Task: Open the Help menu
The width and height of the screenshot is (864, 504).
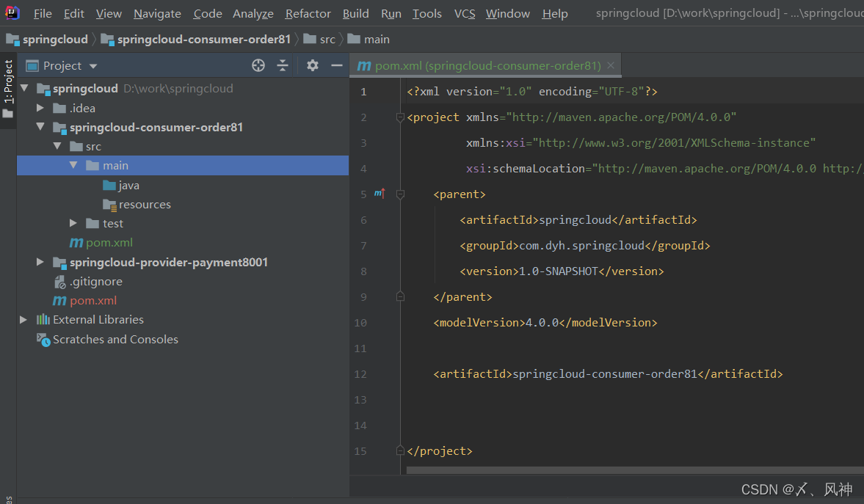Action: [554, 13]
